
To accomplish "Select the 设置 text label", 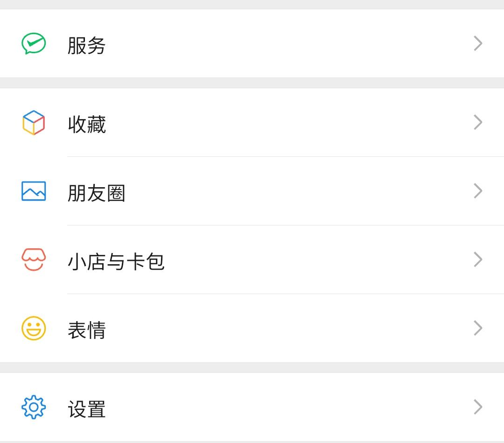I will [x=87, y=409].
